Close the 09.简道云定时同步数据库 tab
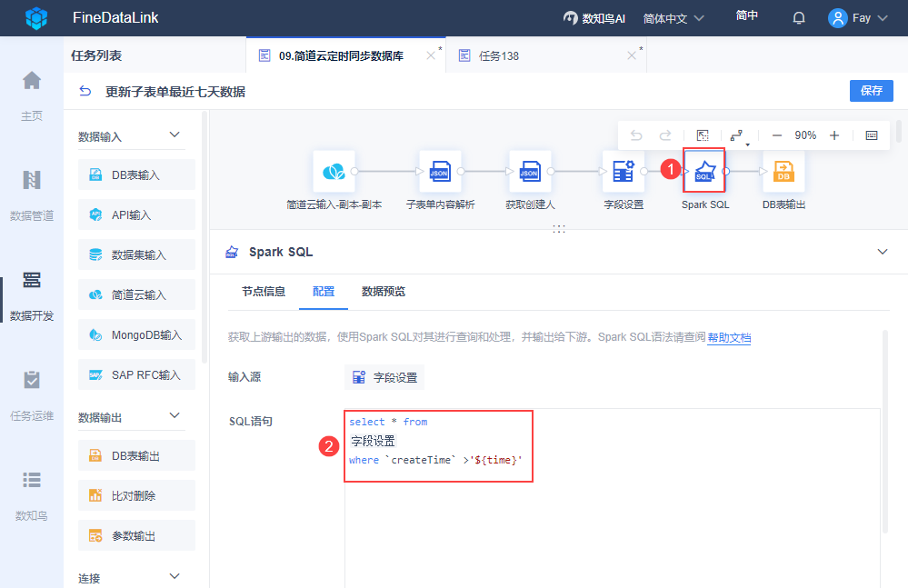The image size is (908, 588). point(430,55)
